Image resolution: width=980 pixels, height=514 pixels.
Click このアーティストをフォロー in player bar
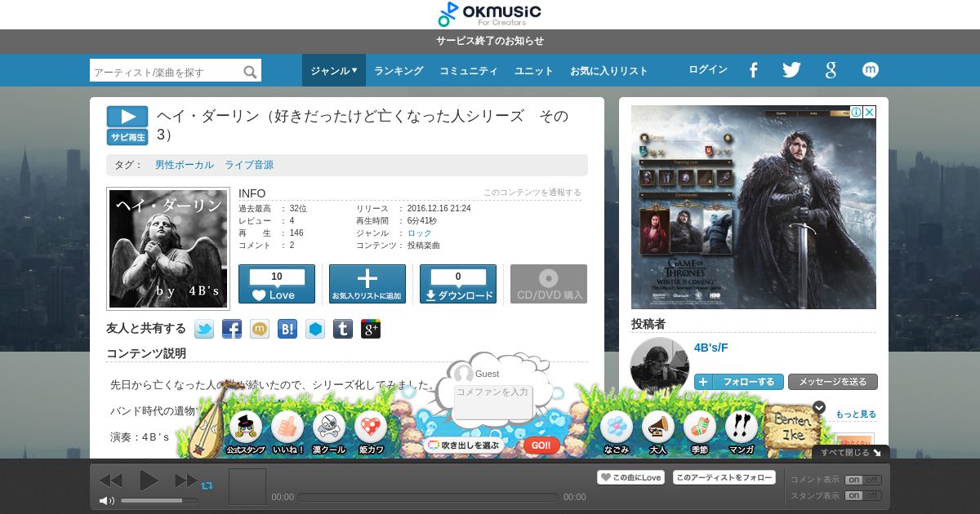(x=724, y=477)
